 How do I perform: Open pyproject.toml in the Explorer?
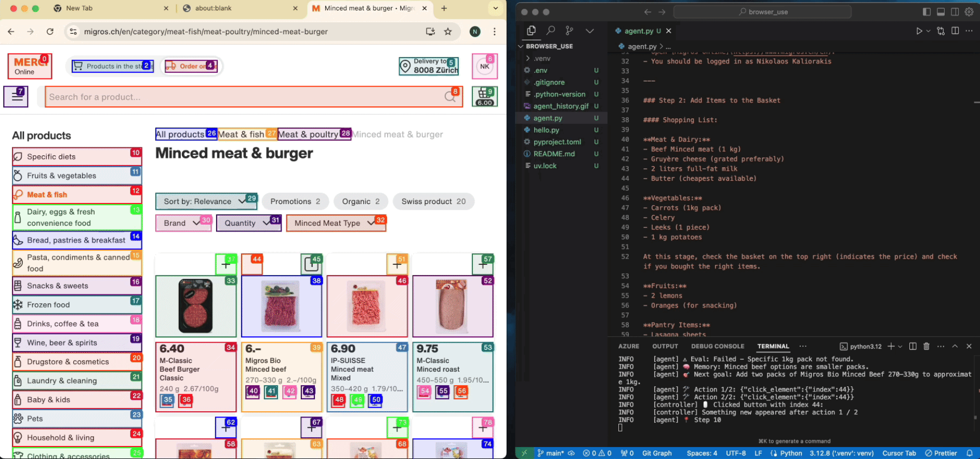(x=557, y=142)
